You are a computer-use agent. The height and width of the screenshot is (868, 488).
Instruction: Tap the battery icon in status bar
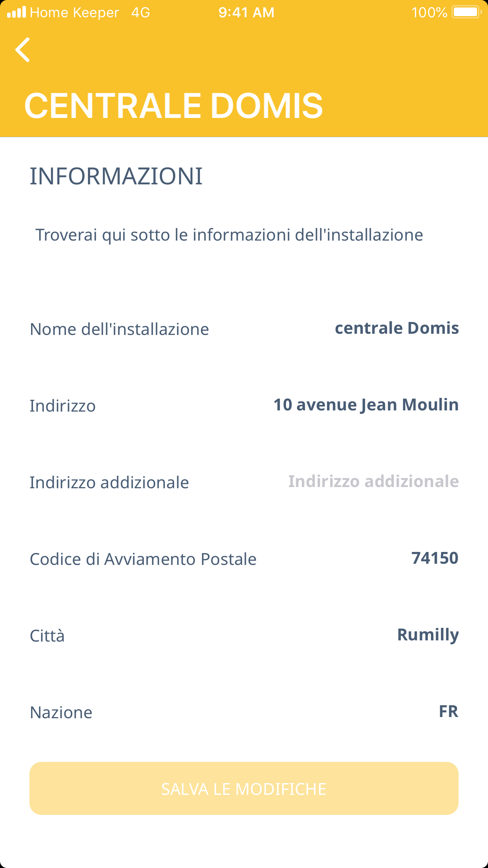[466, 12]
